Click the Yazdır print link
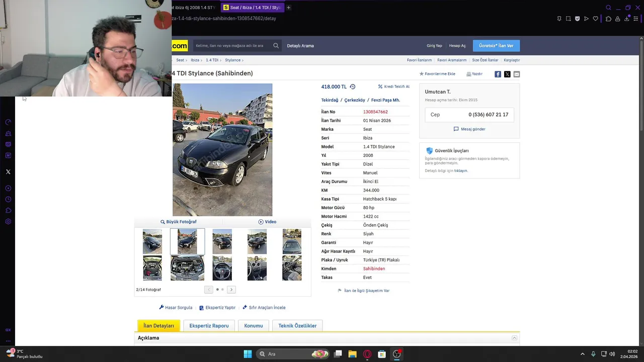The height and width of the screenshot is (362, 644). [x=474, y=74]
